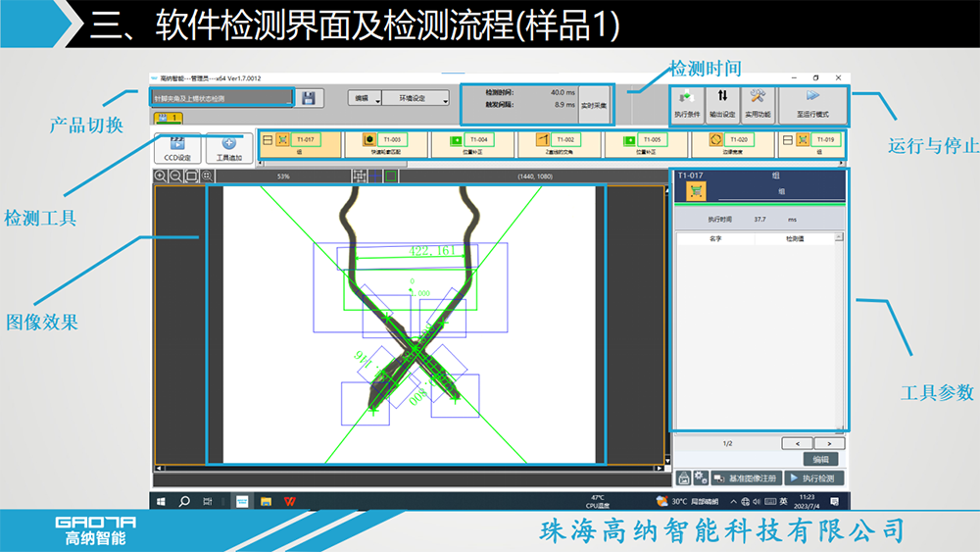Toggle green square display icon in image toolbar
The height and width of the screenshot is (552, 980).
point(390,176)
